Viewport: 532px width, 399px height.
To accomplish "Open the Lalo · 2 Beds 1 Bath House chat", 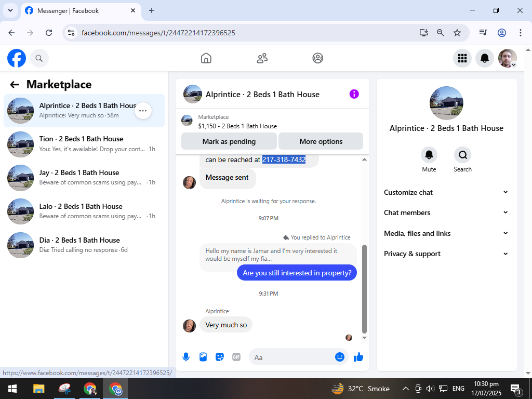I will point(84,211).
